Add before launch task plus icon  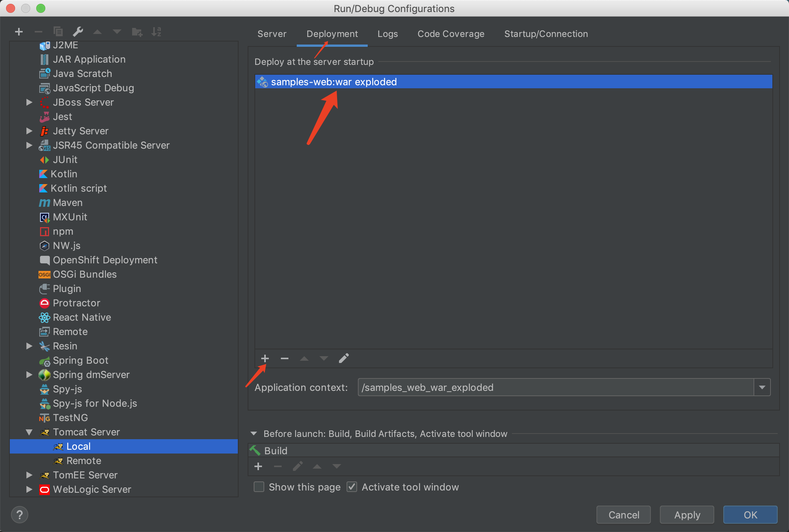tap(258, 467)
